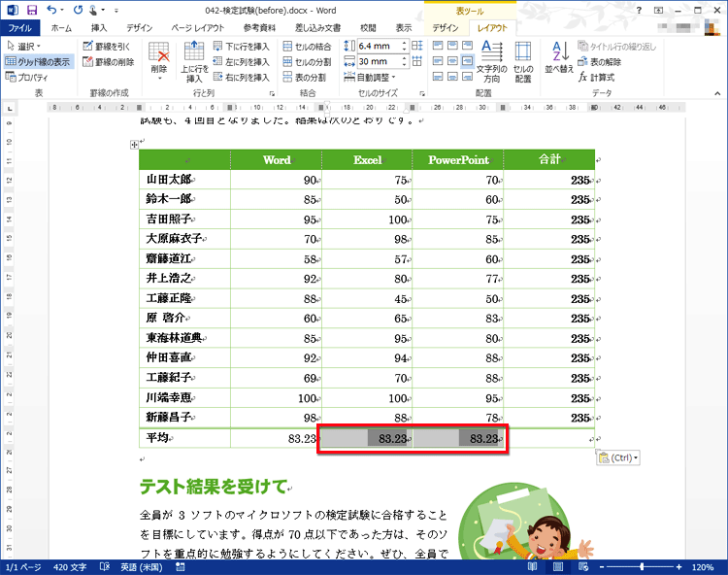Switch to web layout view button
The height and width of the screenshot is (575, 728).
(583, 566)
